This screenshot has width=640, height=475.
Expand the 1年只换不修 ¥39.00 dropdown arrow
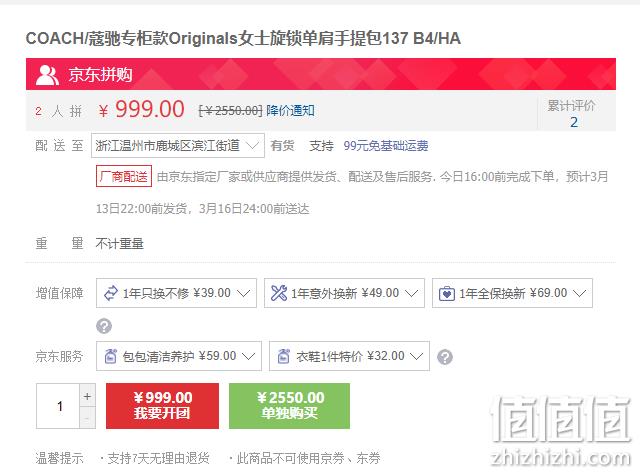(243, 293)
